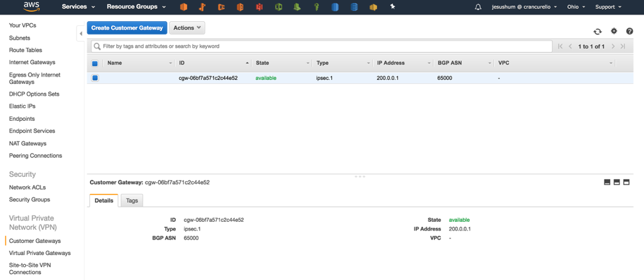Toggle the select-all checkbox in header

click(x=95, y=63)
